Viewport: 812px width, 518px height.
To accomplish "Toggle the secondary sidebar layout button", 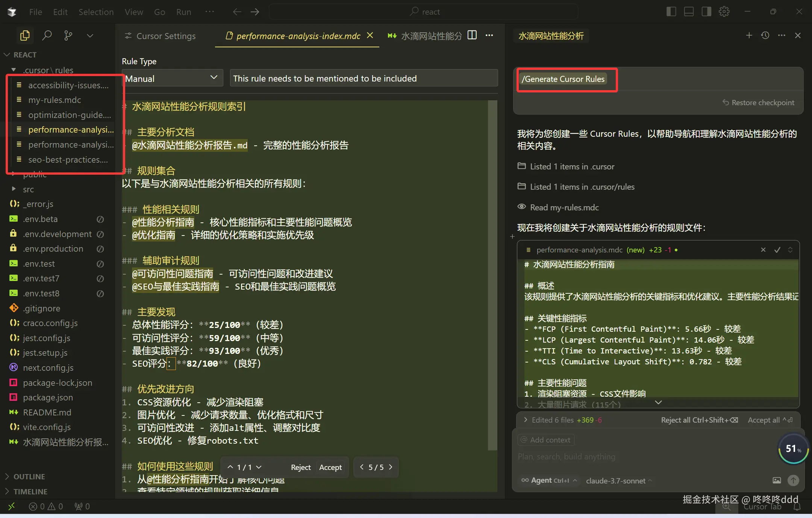I will 706,12.
